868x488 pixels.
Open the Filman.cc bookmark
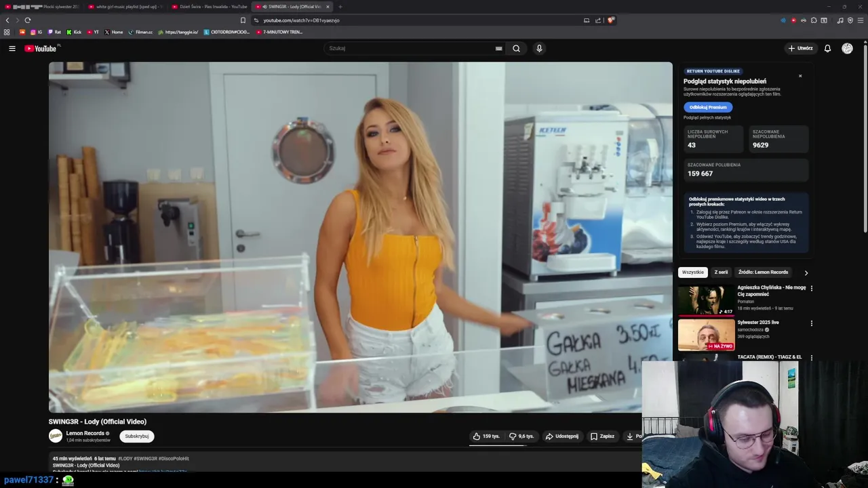(140, 32)
